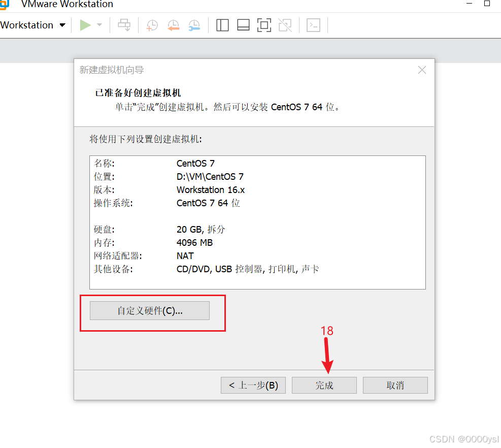501x448 pixels.
Task: Expand the power options dropdown arrow
Action: [x=99, y=25]
